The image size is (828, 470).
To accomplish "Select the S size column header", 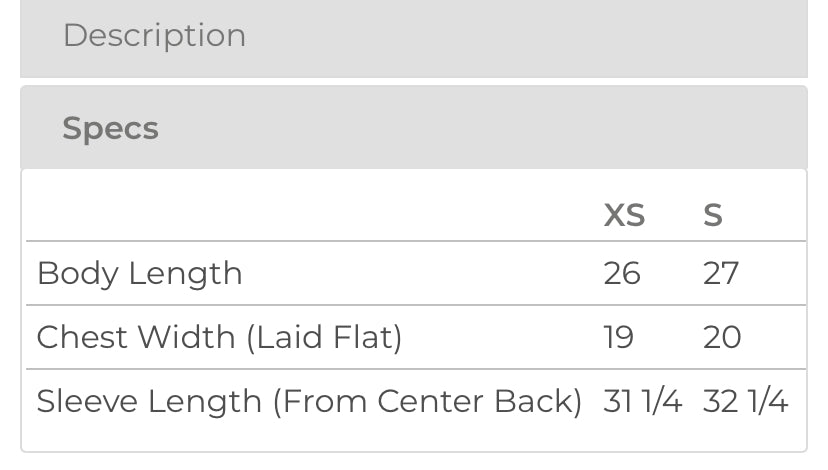I will pos(712,215).
